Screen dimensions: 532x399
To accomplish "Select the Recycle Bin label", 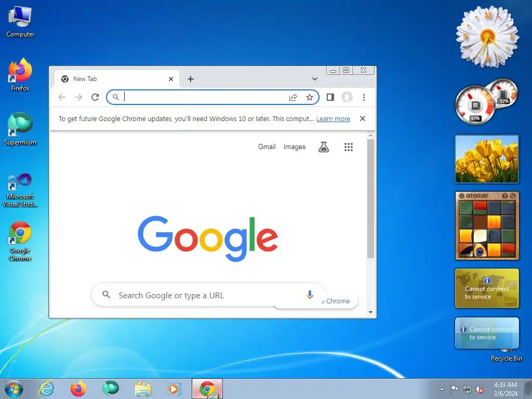I will [506, 358].
